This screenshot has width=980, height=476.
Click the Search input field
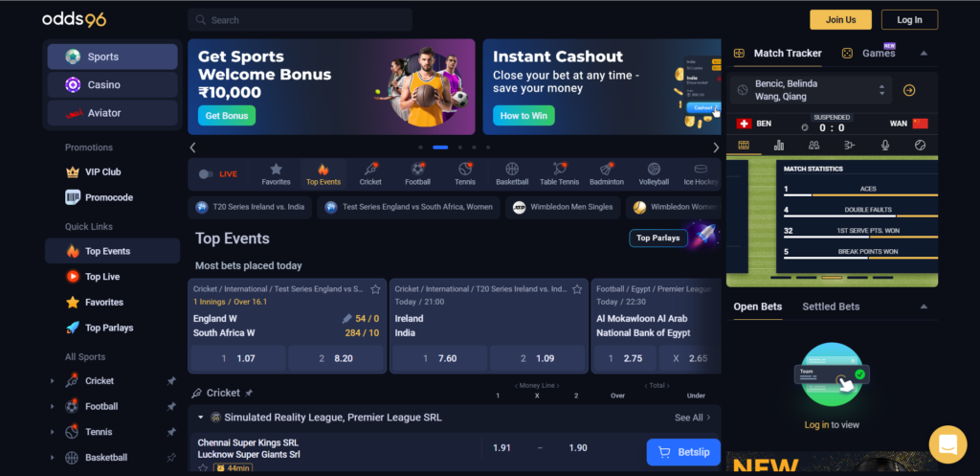pyautogui.click(x=300, y=20)
